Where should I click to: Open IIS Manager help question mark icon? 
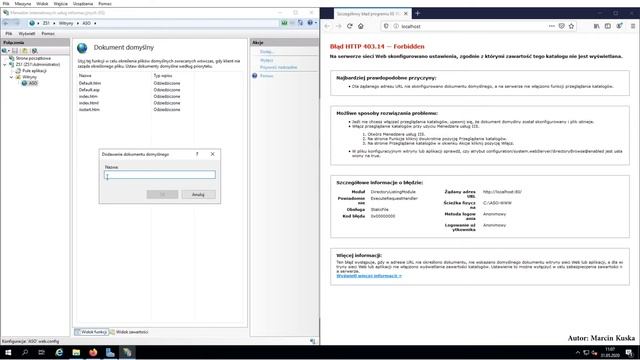[x=310, y=23]
